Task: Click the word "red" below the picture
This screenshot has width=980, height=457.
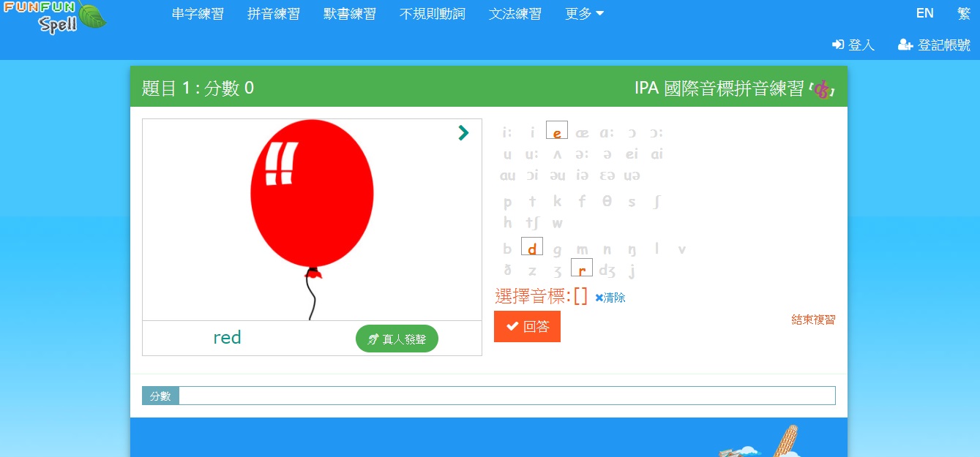Action: click(x=227, y=337)
